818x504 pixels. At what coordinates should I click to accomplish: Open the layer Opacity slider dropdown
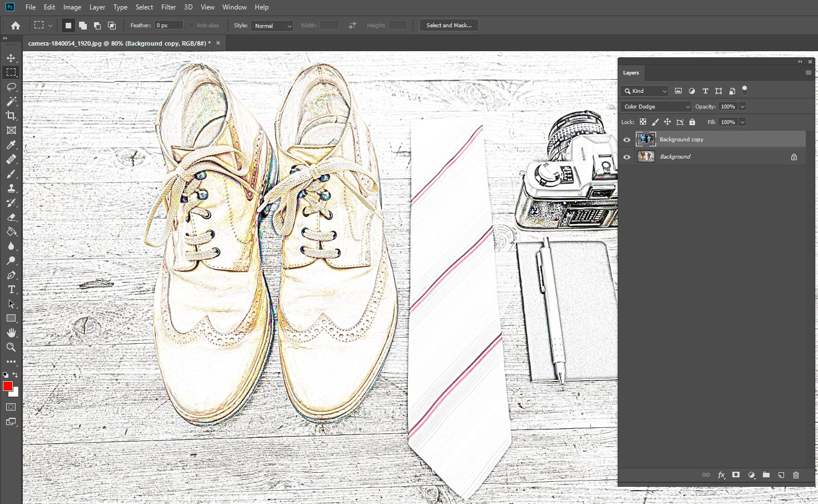pyautogui.click(x=742, y=106)
